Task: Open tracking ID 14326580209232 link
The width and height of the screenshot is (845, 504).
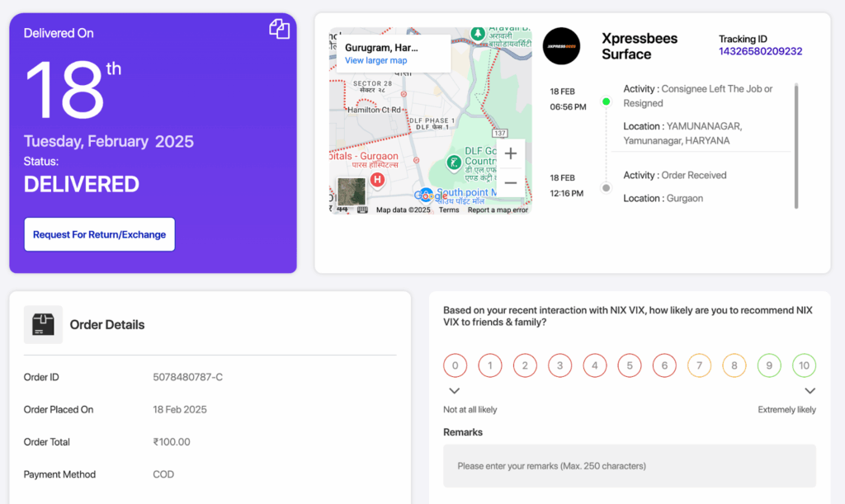Action: [x=760, y=51]
